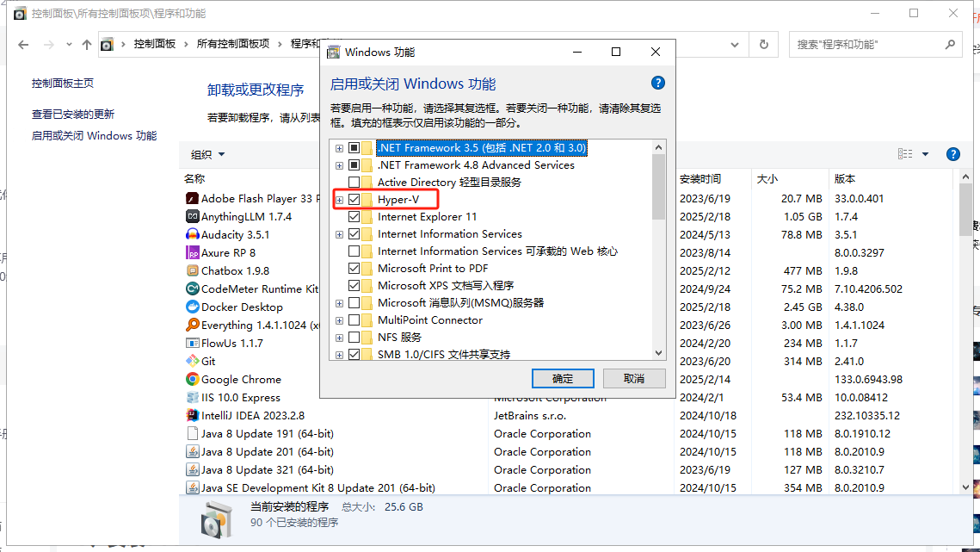
Task: Open help in the Windows Features dialog
Action: coord(657,84)
